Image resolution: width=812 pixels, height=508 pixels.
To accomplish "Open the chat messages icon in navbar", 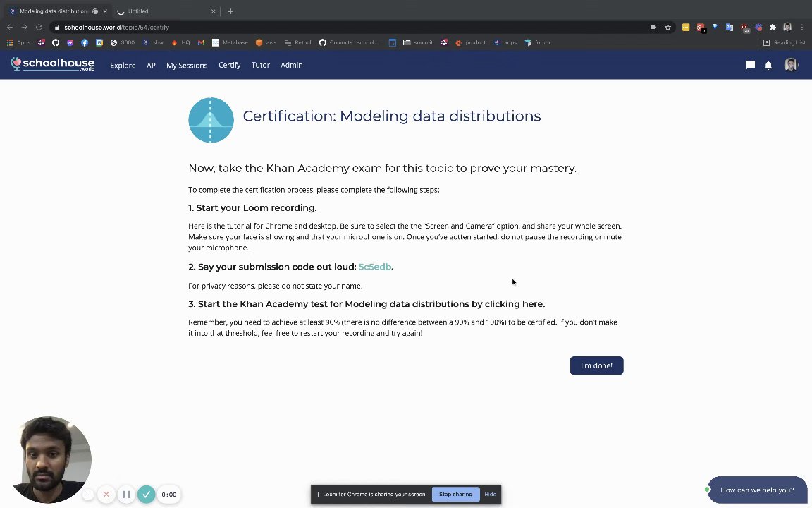I will pyautogui.click(x=750, y=65).
